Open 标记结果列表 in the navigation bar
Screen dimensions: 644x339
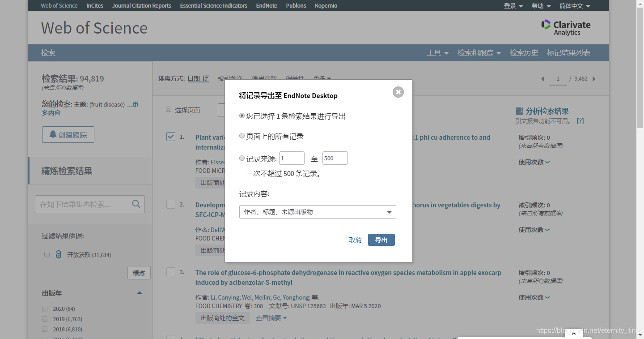click(x=568, y=53)
